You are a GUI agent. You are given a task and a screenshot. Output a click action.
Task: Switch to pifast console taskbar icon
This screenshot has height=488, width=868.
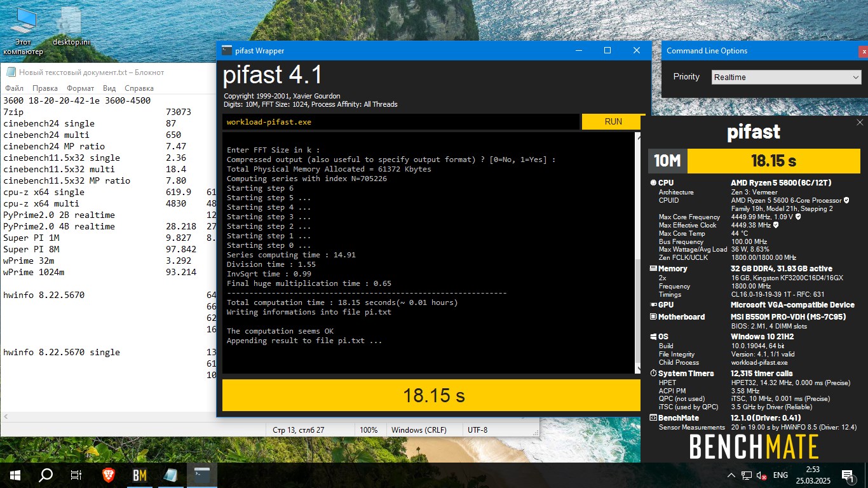click(202, 475)
